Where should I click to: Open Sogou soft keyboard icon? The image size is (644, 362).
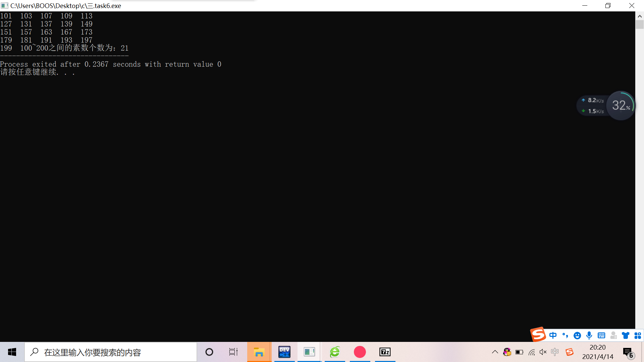tap(601, 336)
